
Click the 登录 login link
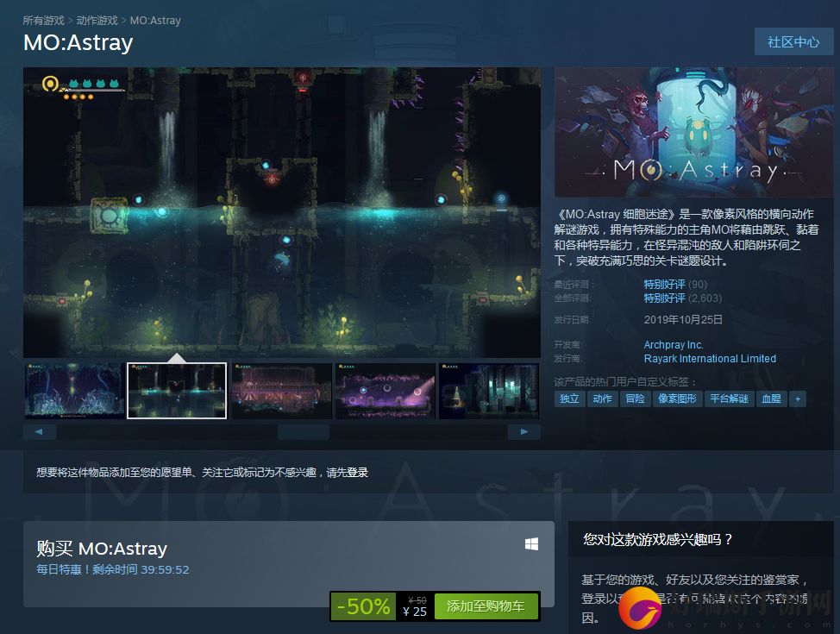tap(357, 473)
